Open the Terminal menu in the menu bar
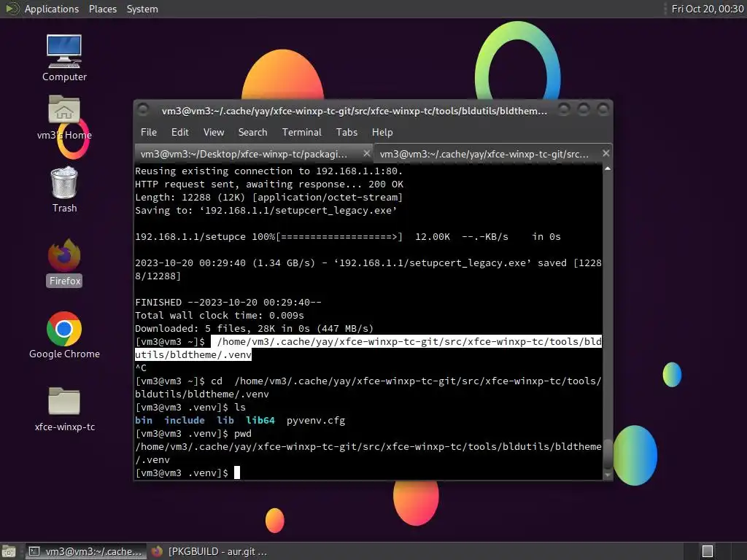This screenshot has height=560, width=747. pos(301,133)
